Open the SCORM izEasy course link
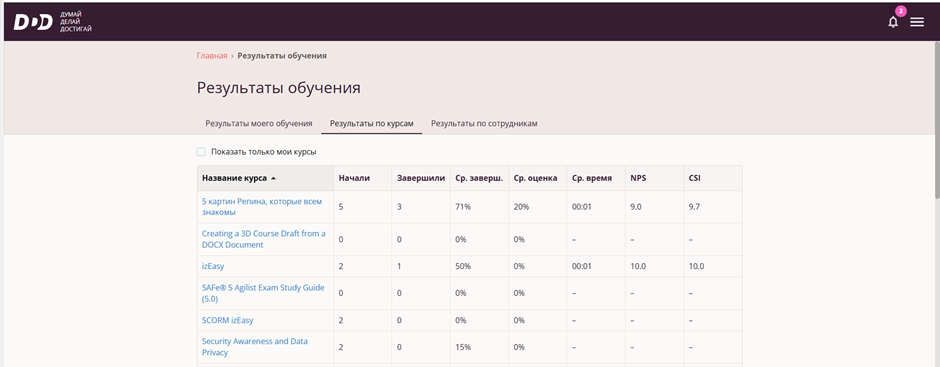 click(x=227, y=320)
